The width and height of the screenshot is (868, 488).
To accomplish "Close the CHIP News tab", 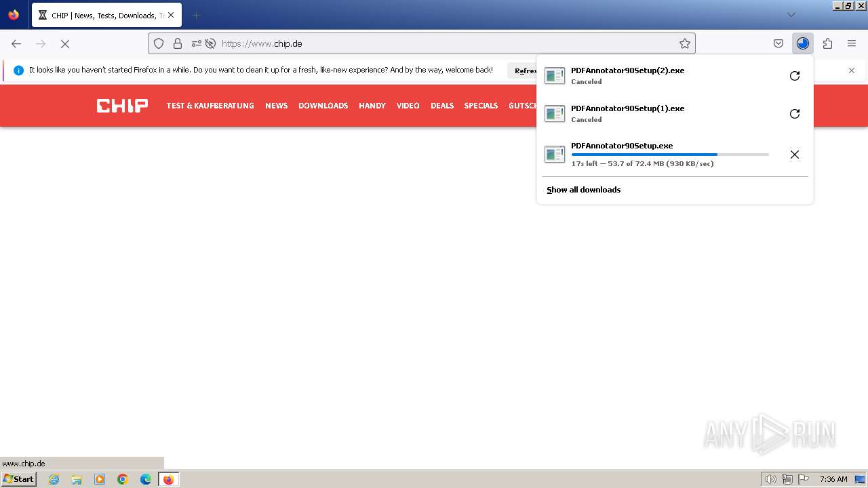I will coord(171,15).
